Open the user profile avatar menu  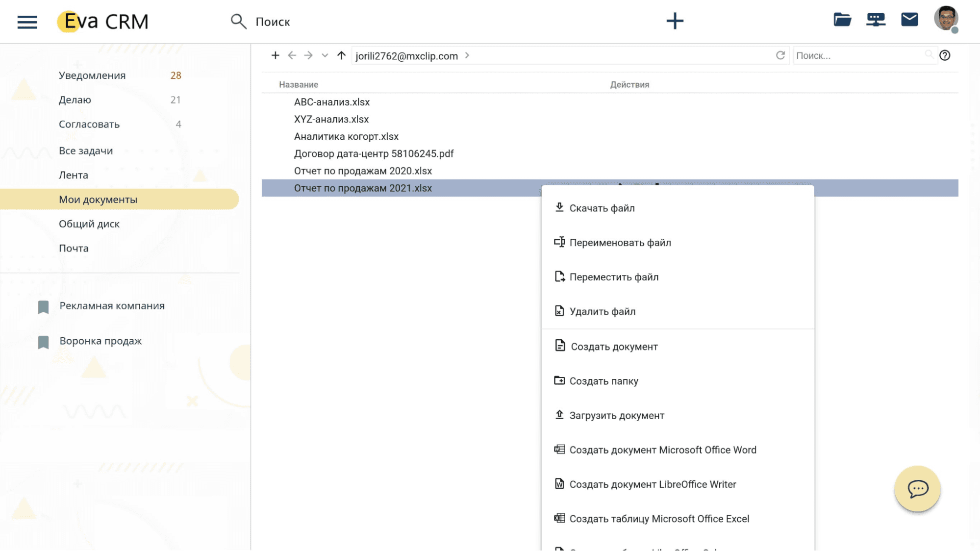pyautogui.click(x=946, y=19)
